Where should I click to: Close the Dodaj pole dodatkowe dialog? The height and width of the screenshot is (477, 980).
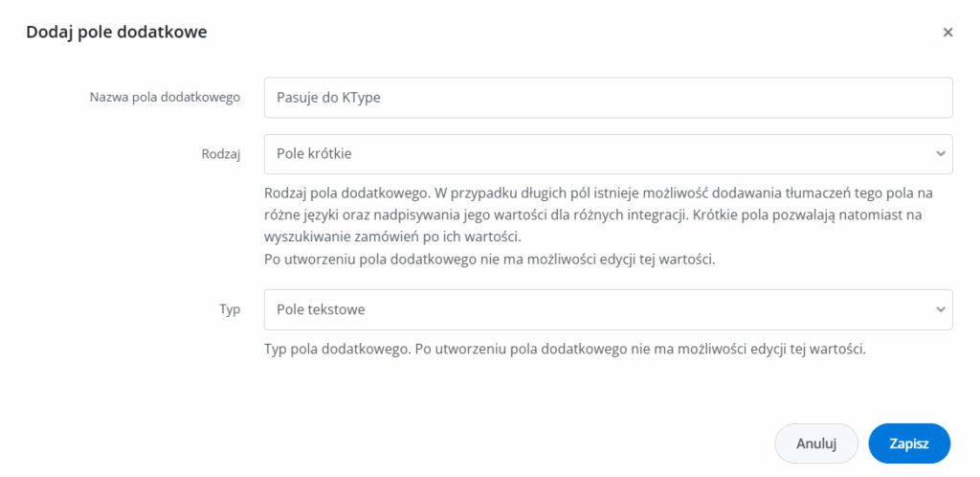click(947, 33)
